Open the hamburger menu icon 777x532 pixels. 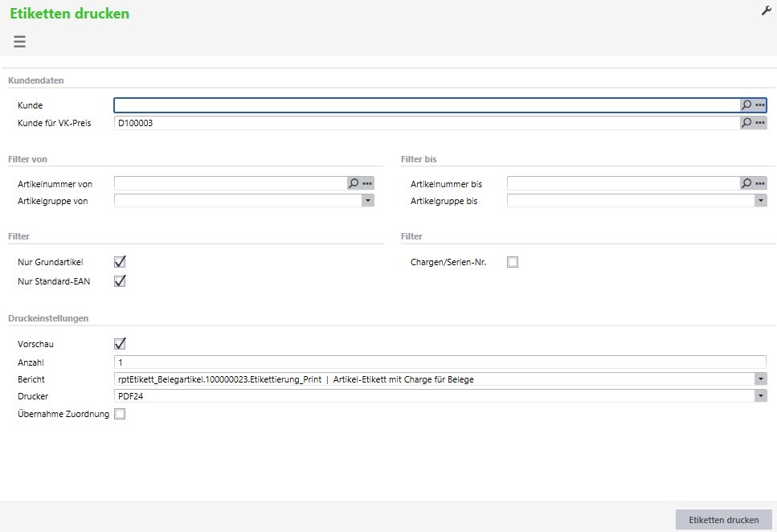[x=19, y=42]
